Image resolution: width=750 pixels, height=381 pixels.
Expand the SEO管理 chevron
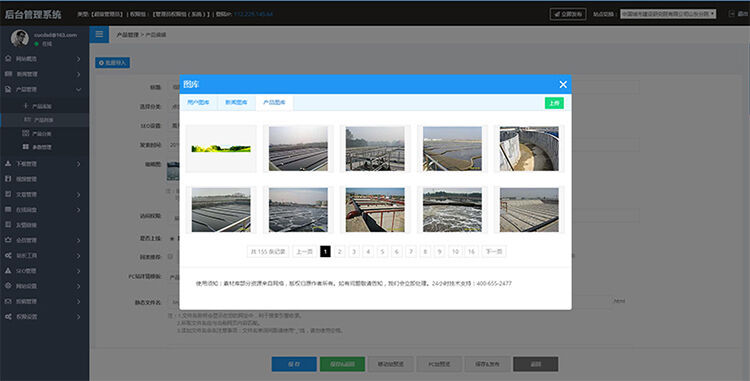pos(78,271)
